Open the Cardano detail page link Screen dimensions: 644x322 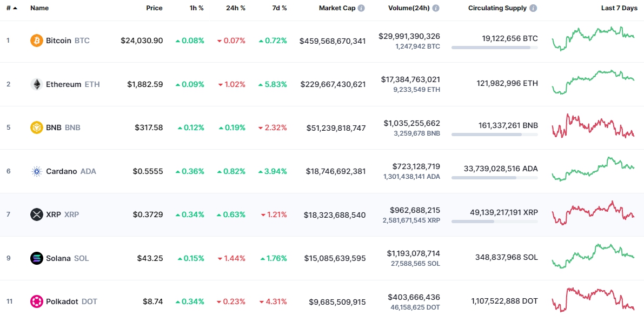pyautogui.click(x=71, y=171)
